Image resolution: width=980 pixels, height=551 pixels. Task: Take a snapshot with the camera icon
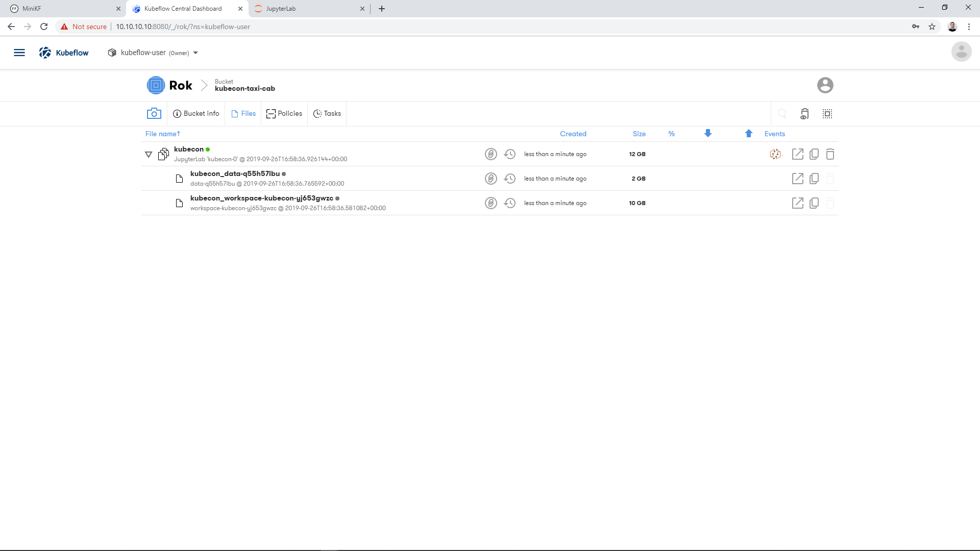tap(154, 114)
